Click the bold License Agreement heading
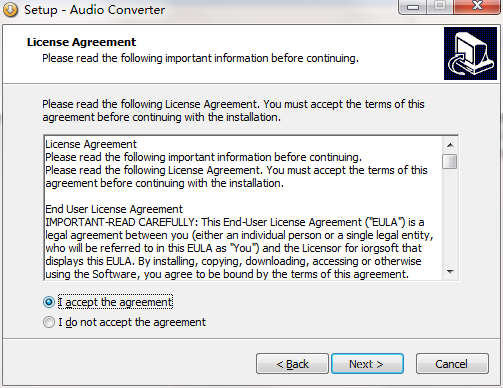 pyautogui.click(x=81, y=42)
